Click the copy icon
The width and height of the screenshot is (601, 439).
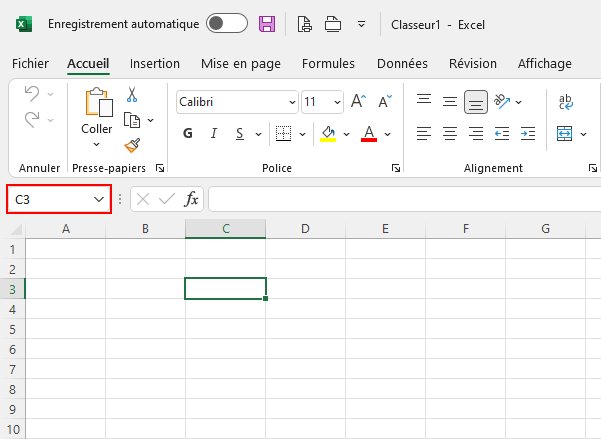[x=132, y=120]
